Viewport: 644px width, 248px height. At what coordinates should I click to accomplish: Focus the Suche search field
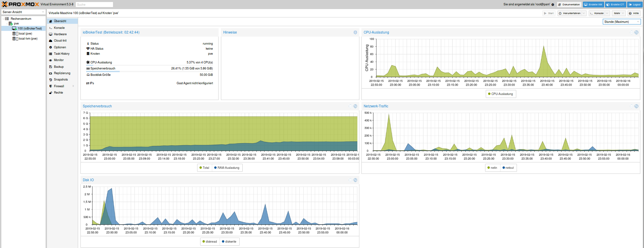click(x=94, y=5)
